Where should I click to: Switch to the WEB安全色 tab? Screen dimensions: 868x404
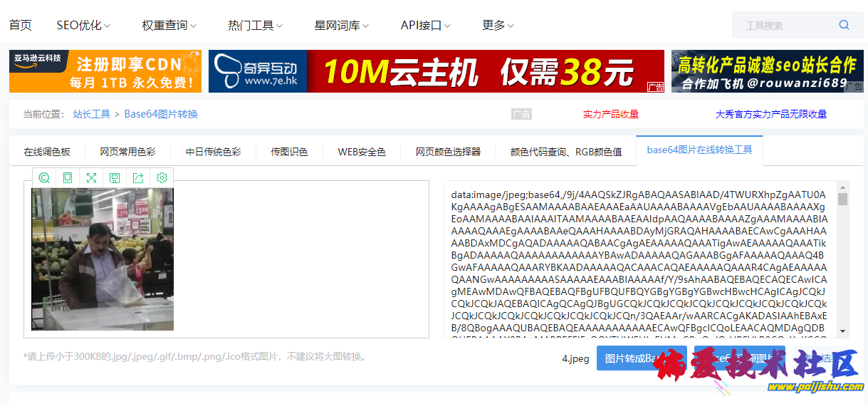[x=362, y=152]
